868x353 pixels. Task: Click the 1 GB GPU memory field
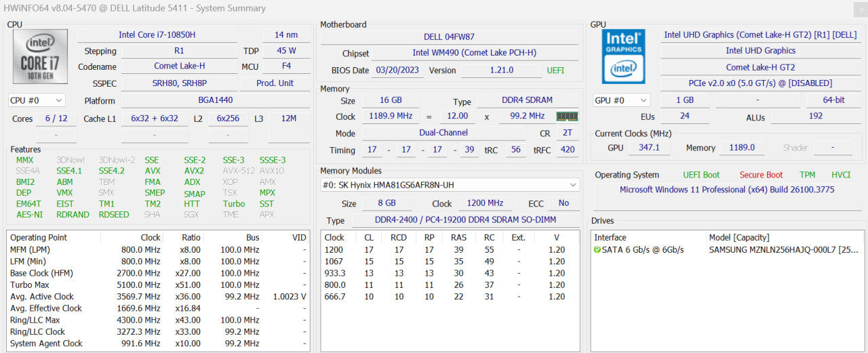point(685,100)
